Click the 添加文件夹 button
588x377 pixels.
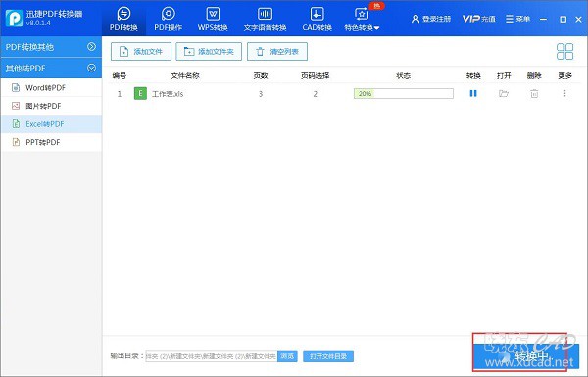209,51
